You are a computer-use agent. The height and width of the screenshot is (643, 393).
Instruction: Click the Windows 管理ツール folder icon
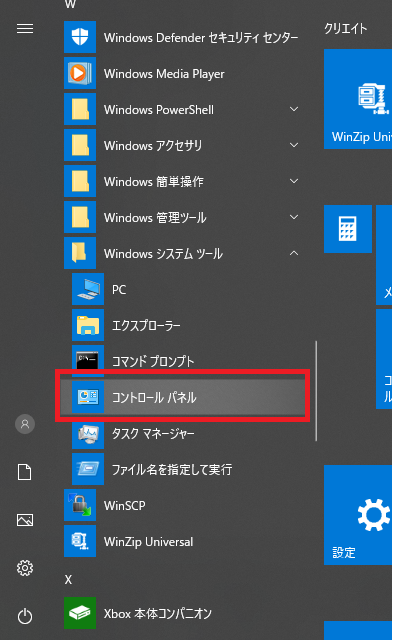(80, 218)
